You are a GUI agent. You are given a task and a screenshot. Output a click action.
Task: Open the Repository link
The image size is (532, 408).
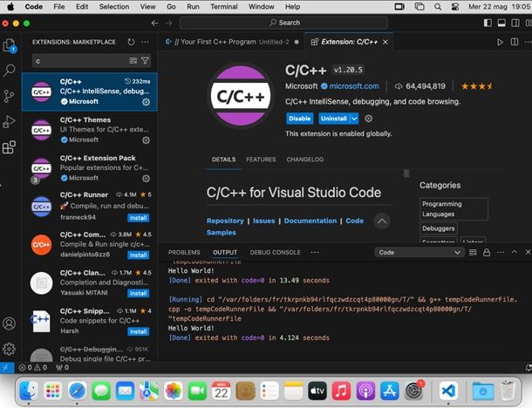pyautogui.click(x=225, y=221)
